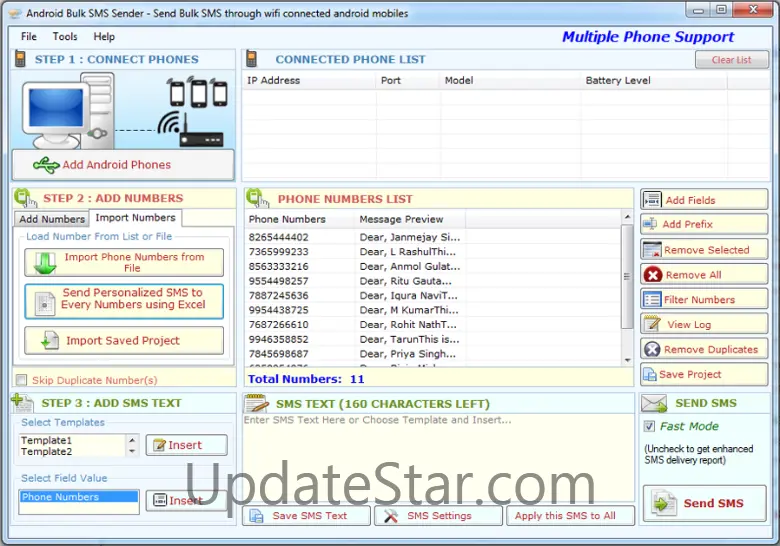
Task: Click the SMS Settings tools icon
Action: click(391, 516)
